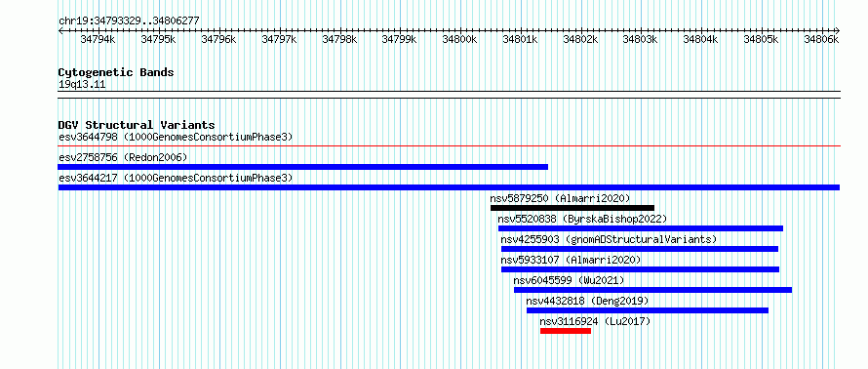The height and width of the screenshot is (369, 868).
Task: Click the Cytogenetic Bands track title
Action: [116, 72]
